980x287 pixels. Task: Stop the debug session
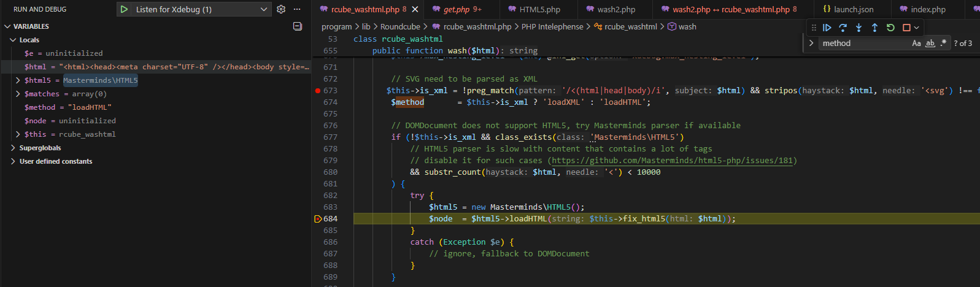[906, 28]
